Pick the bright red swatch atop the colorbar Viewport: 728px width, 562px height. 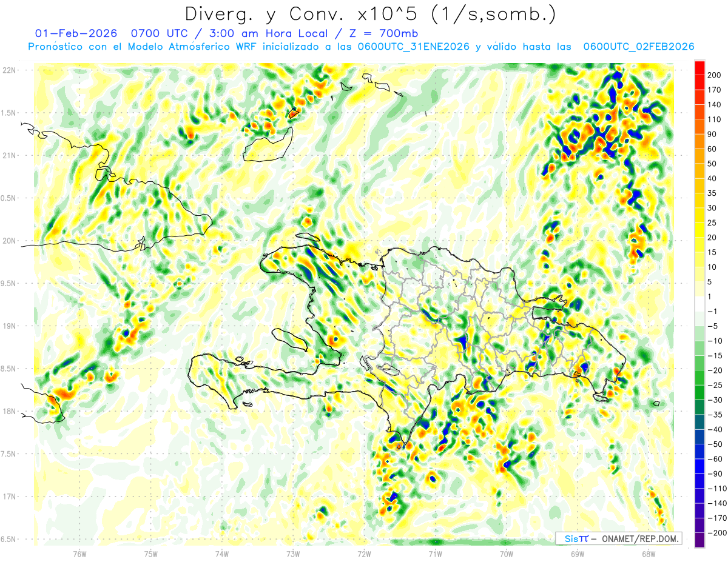[699, 67]
